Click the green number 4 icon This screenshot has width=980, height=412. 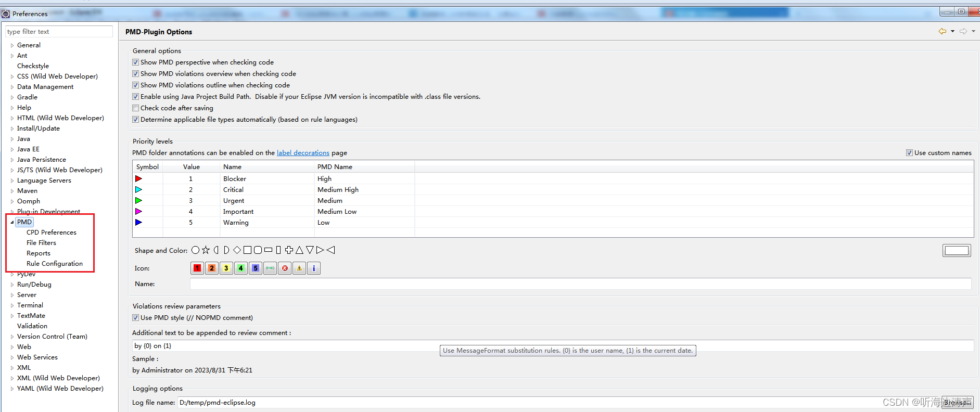click(x=241, y=268)
